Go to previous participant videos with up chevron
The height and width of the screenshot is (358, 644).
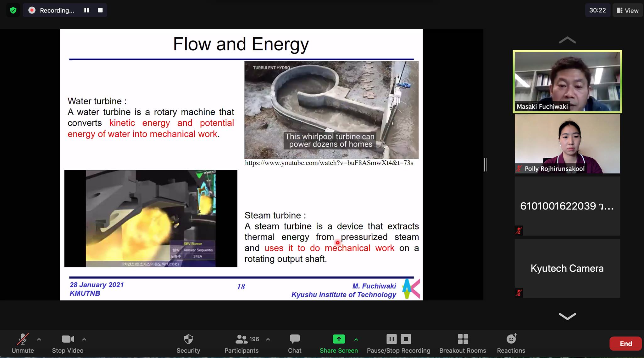click(567, 40)
